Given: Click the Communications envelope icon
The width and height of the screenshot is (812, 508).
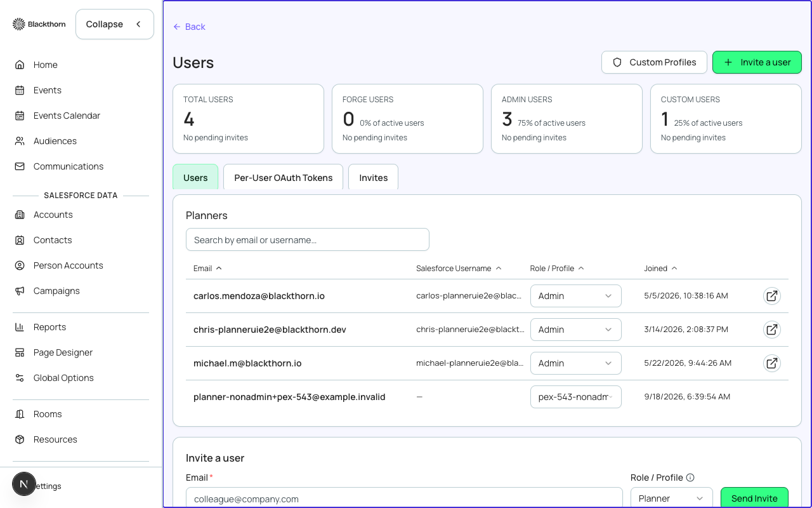Looking at the screenshot, I should [20, 166].
